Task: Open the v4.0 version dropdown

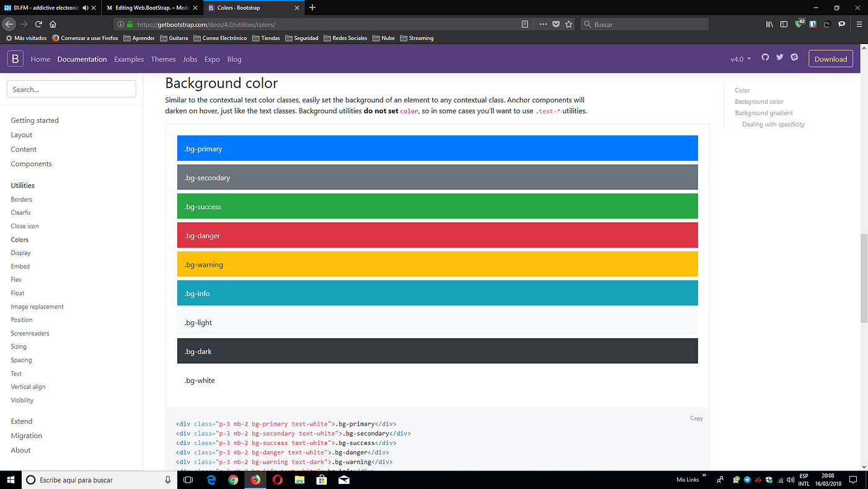Action: coord(740,59)
